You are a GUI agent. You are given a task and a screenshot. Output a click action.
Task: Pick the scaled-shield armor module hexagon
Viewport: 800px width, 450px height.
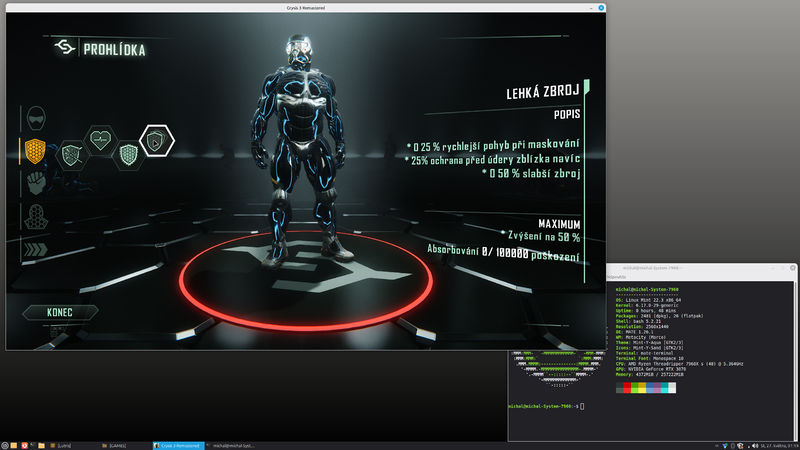tap(128, 155)
